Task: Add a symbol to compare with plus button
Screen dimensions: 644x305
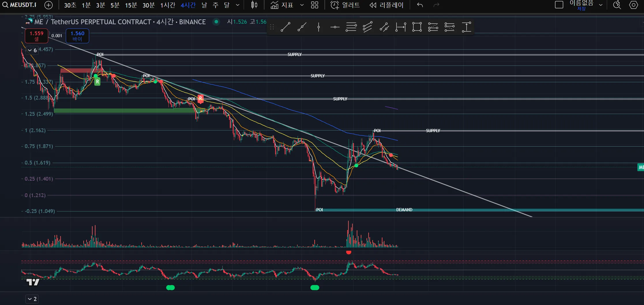Action: (49, 5)
